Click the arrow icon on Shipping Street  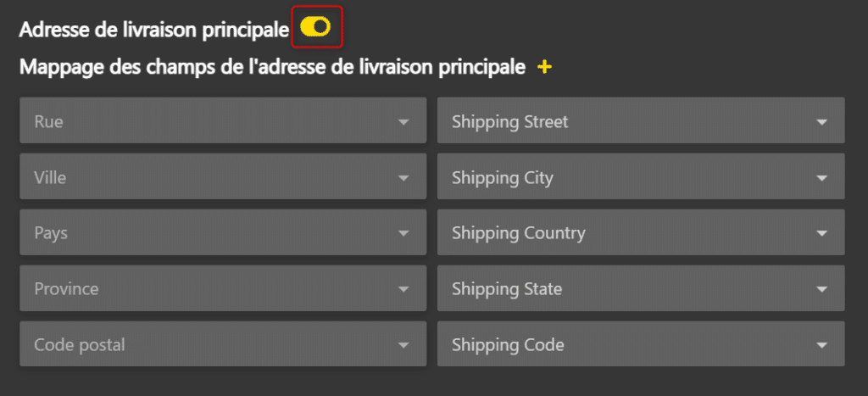pos(821,122)
